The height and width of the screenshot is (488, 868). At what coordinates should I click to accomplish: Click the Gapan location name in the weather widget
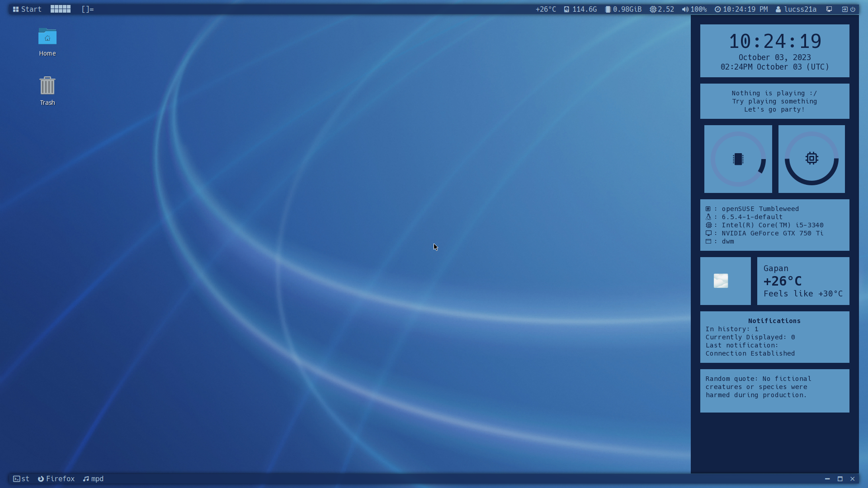pyautogui.click(x=776, y=268)
